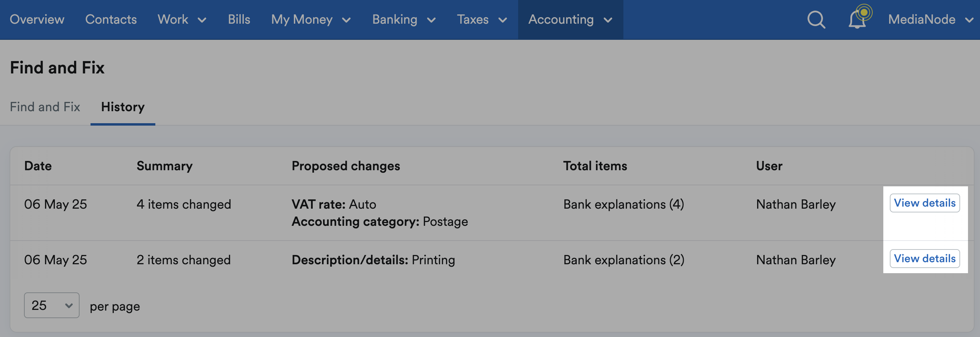Viewport: 980px width, 337px height.
Task: Click the Summary column header
Action: click(x=164, y=166)
